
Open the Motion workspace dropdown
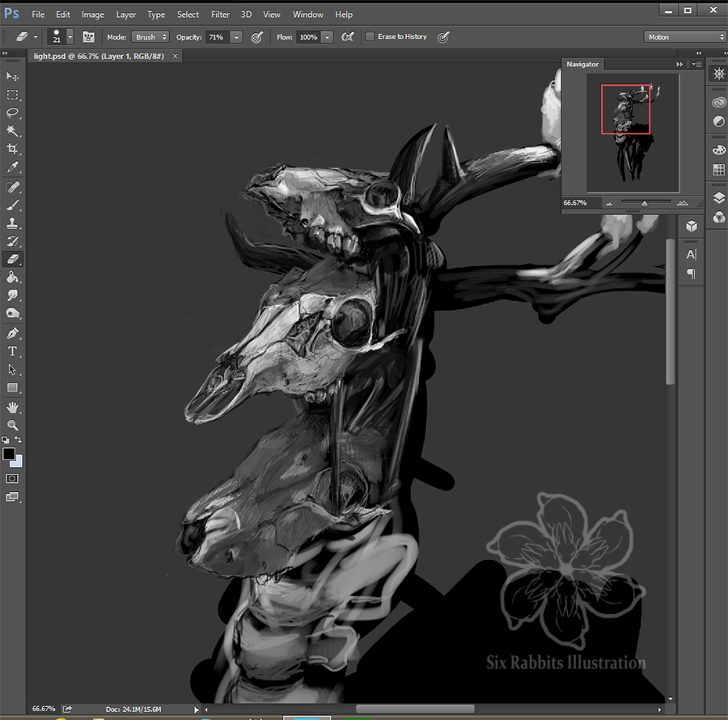point(685,37)
